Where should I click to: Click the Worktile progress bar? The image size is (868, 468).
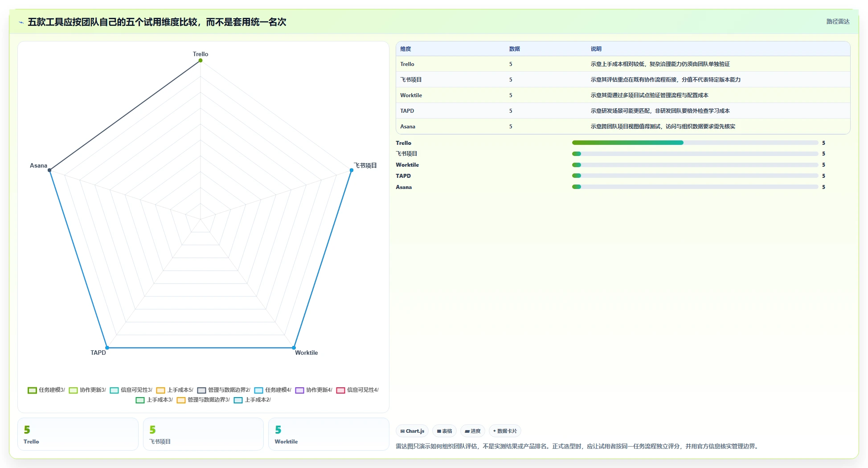695,165
